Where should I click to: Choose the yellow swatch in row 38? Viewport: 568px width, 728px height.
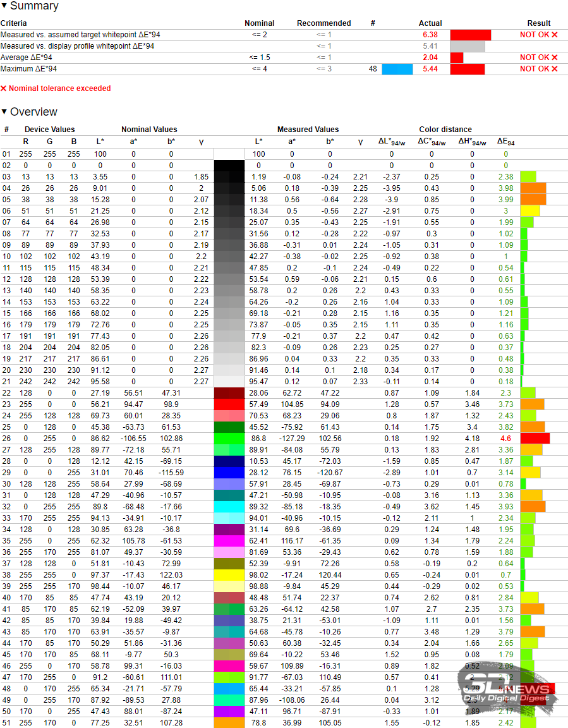(x=229, y=574)
